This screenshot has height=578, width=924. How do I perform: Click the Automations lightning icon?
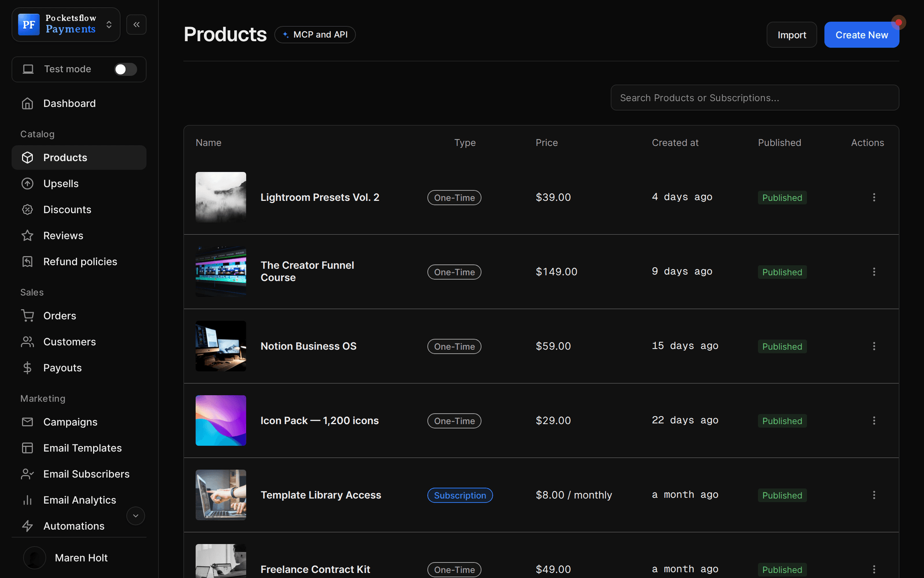28,526
